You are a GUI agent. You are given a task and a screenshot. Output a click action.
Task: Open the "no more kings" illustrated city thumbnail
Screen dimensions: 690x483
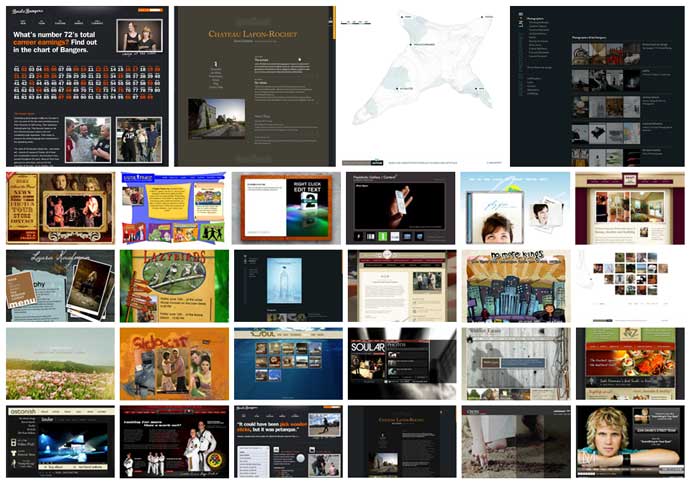(x=516, y=286)
